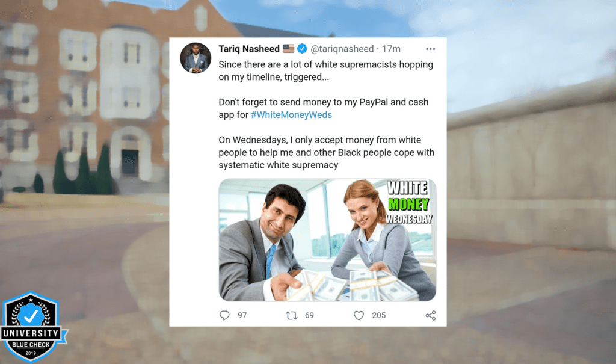This screenshot has width=616, height=364.
Task: Click the 17m timestamp
Action: (x=391, y=49)
